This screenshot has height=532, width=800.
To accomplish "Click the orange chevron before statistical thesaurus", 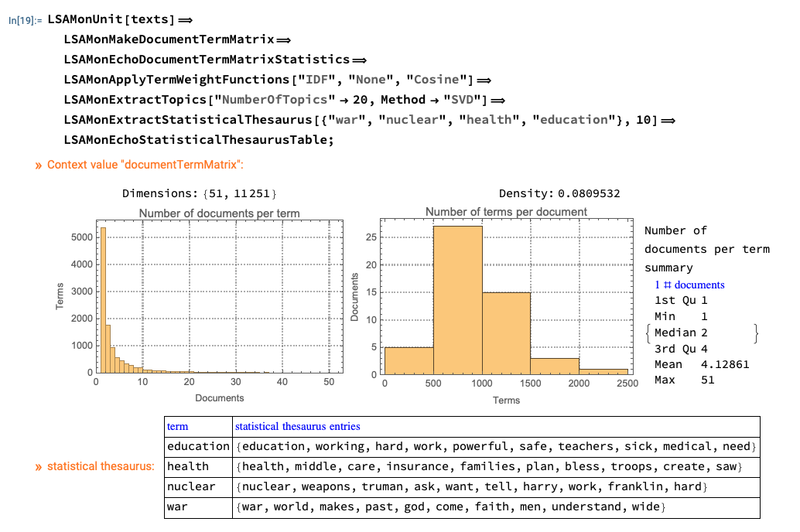I will pos(38,466).
